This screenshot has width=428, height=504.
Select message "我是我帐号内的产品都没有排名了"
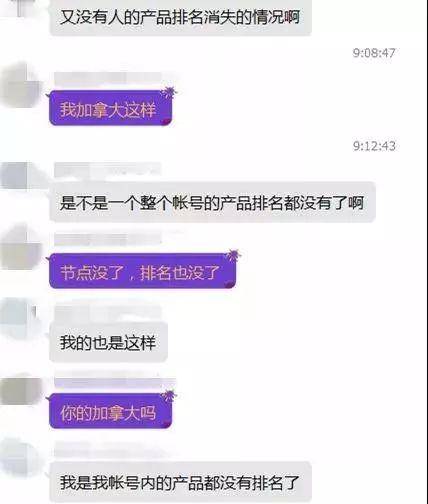[180, 483]
